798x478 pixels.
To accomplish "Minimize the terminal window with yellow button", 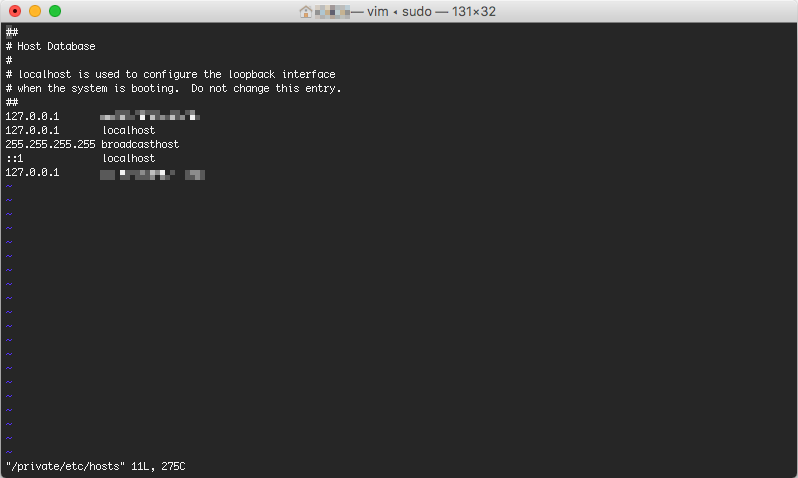I will tap(35, 11).
